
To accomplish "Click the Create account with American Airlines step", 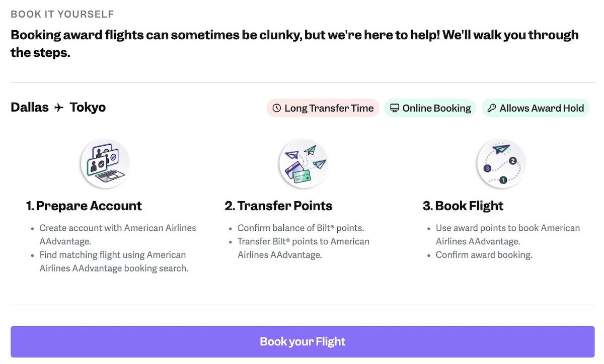I will tap(118, 234).
